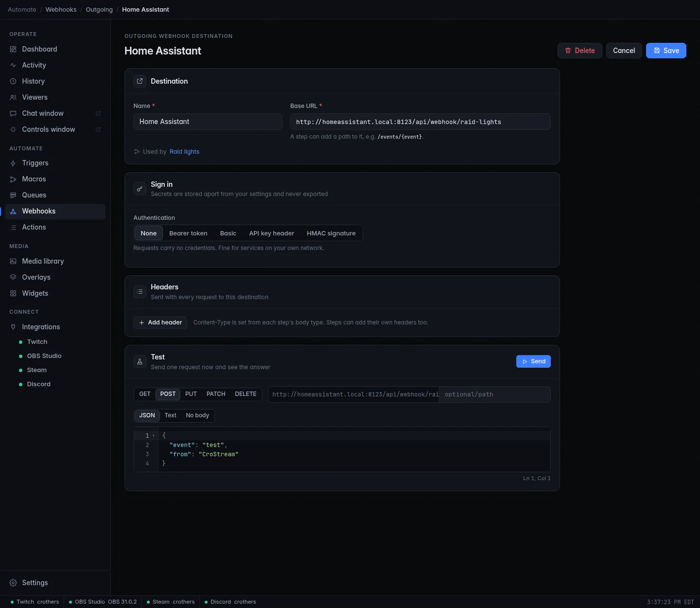This screenshot has width=700, height=608.
Task: Open the Activity page icon
Action: [x=13, y=65]
